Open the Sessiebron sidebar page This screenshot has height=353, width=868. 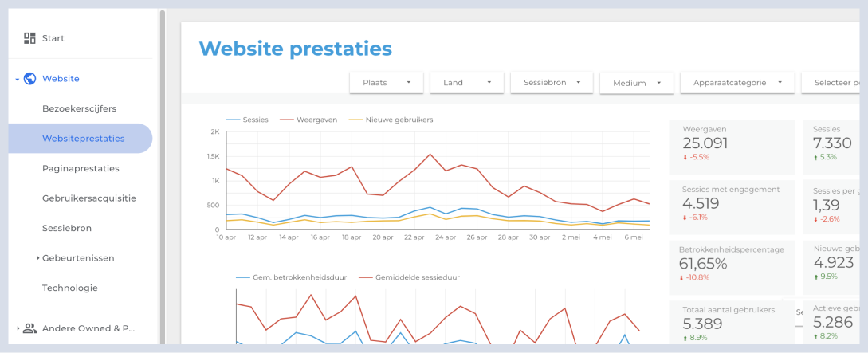click(x=67, y=228)
